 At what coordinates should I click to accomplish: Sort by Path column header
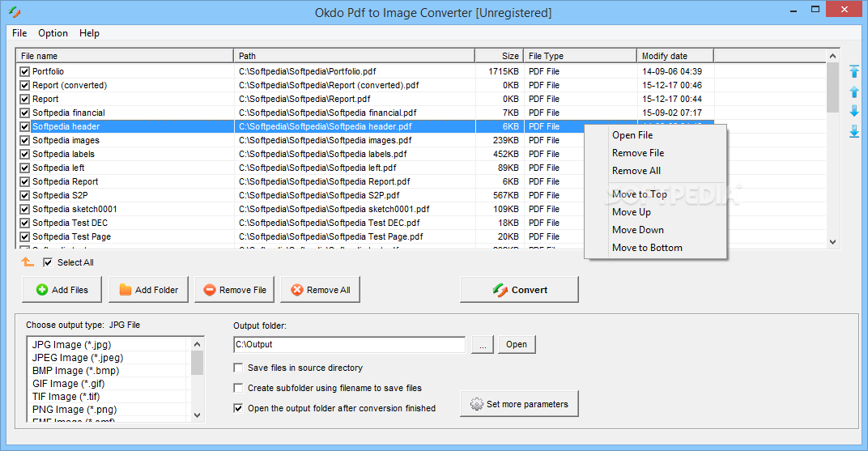(355, 56)
